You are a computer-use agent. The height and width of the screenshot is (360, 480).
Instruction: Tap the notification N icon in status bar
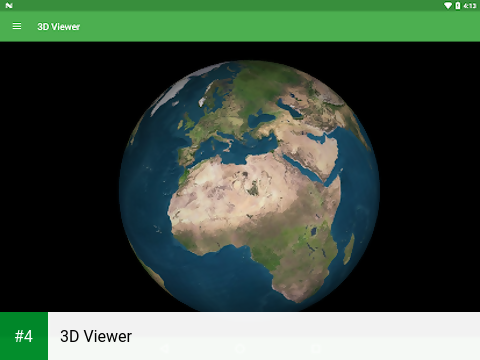(x=9, y=5)
